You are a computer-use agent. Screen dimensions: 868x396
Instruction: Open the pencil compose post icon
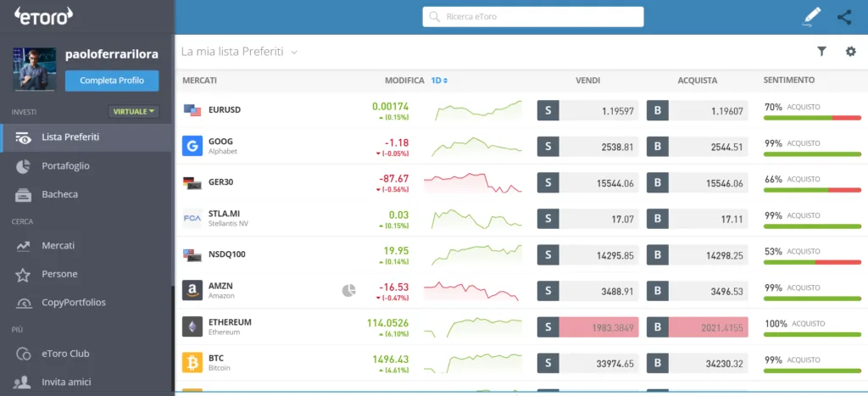(811, 17)
